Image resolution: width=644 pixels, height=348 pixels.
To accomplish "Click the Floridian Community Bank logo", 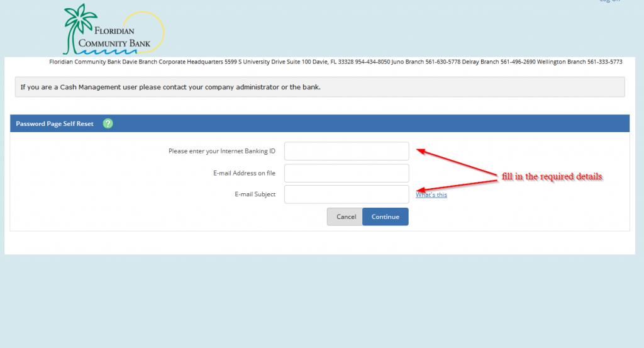I will 114,30.
